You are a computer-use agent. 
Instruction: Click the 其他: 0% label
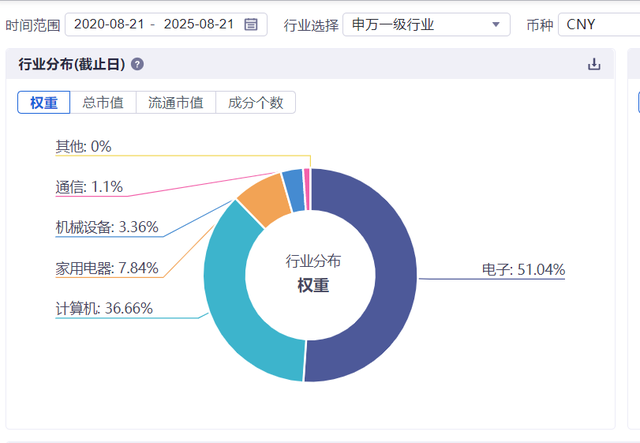(83, 147)
